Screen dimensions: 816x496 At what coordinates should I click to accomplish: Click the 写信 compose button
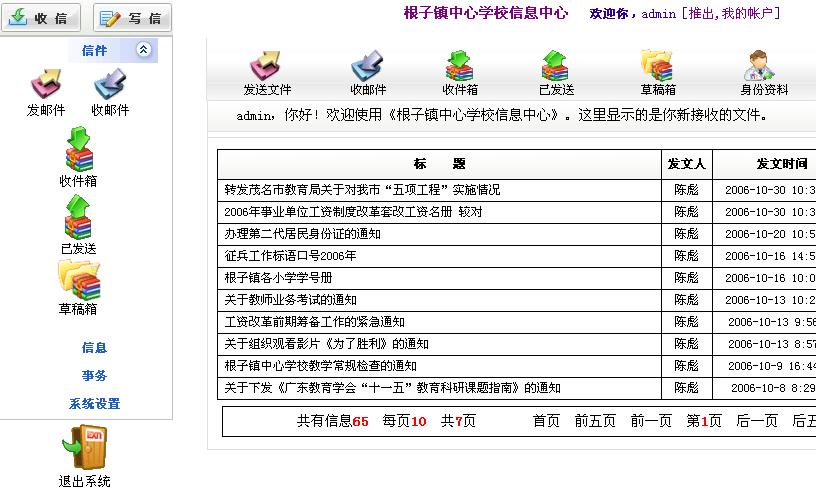(x=132, y=18)
